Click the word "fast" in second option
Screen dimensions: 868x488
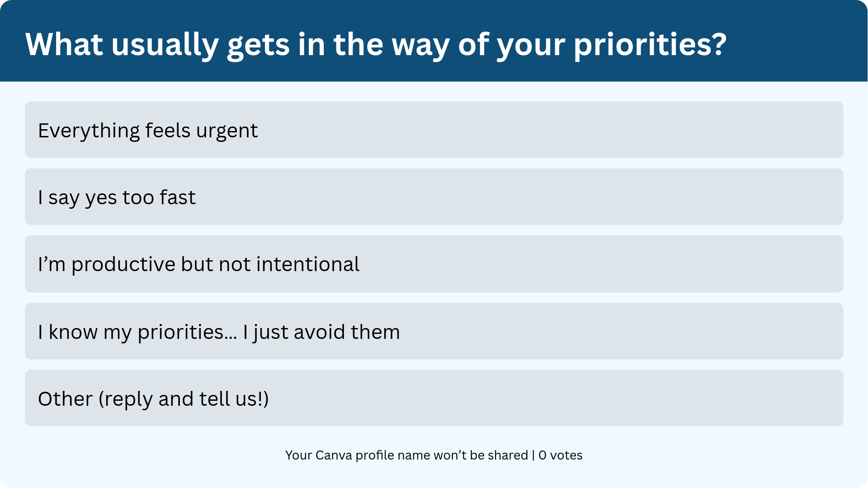click(x=177, y=197)
